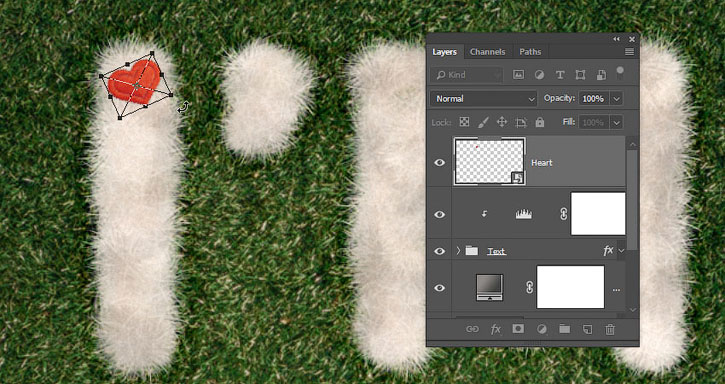Expand the Text group
The width and height of the screenshot is (725, 384).
click(x=458, y=251)
